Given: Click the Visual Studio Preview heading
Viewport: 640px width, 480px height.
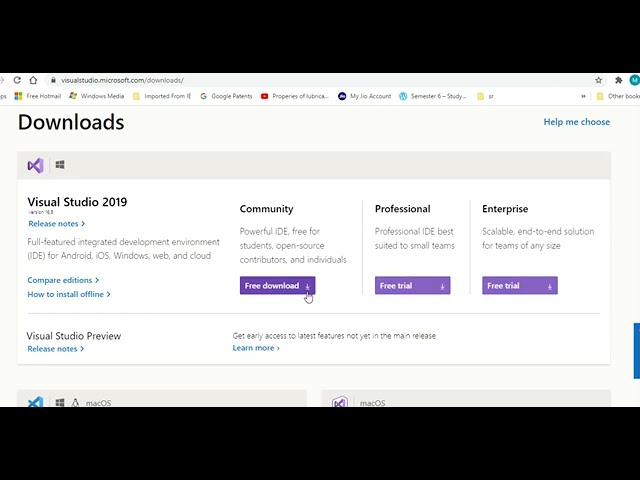Looking at the screenshot, I should 74,336.
